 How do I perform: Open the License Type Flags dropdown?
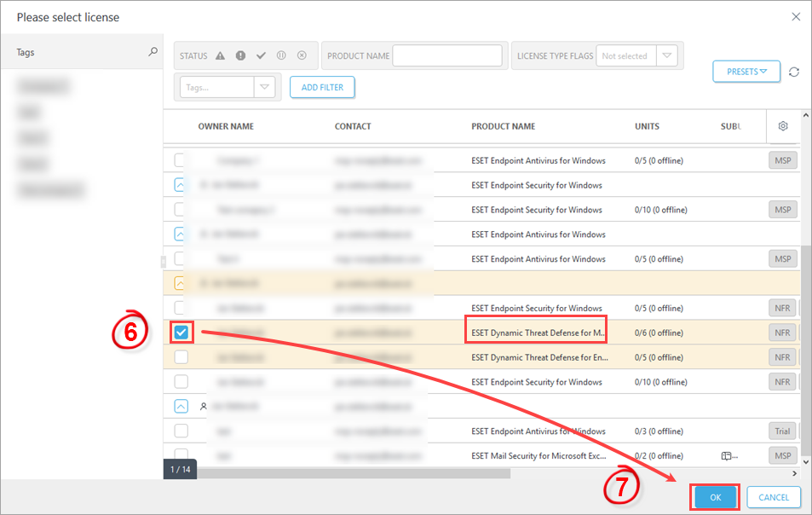click(x=667, y=55)
